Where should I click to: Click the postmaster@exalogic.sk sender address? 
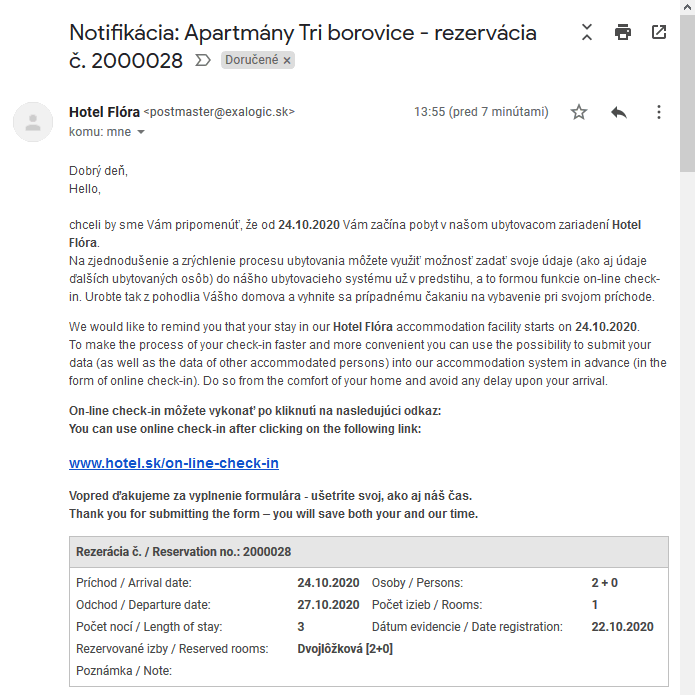(219, 112)
